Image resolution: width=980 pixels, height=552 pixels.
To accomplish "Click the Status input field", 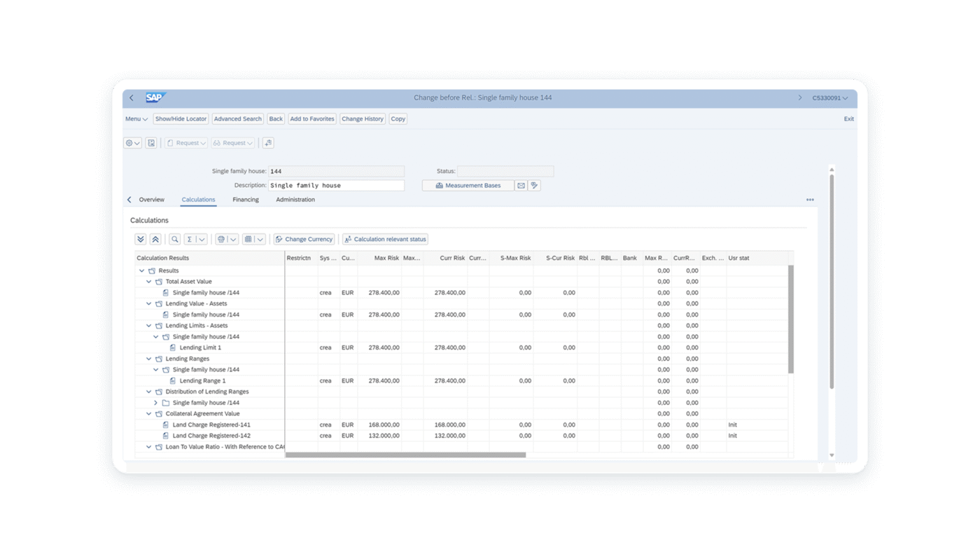I will [505, 171].
